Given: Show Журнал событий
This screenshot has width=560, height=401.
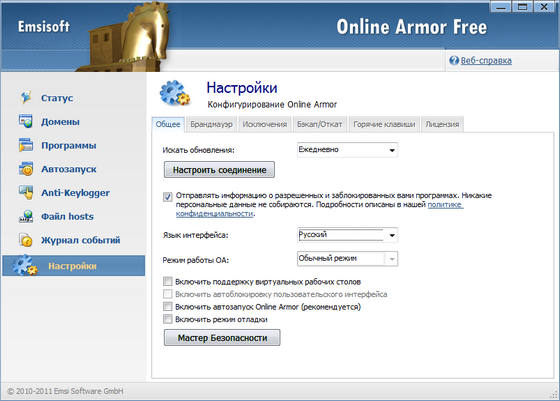Looking at the screenshot, I should [x=80, y=240].
